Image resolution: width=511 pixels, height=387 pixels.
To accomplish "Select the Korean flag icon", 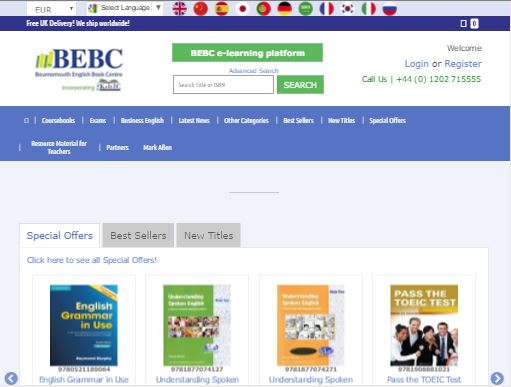I will coord(348,9).
